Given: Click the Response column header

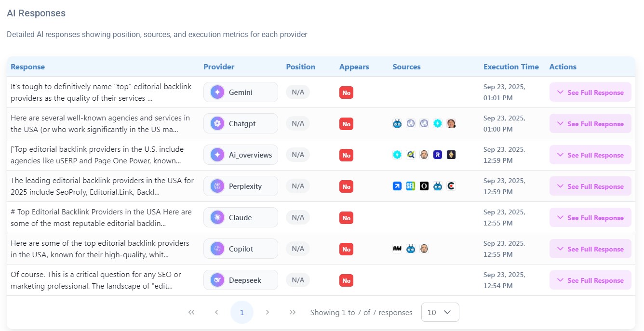Looking at the screenshot, I should pos(28,67).
